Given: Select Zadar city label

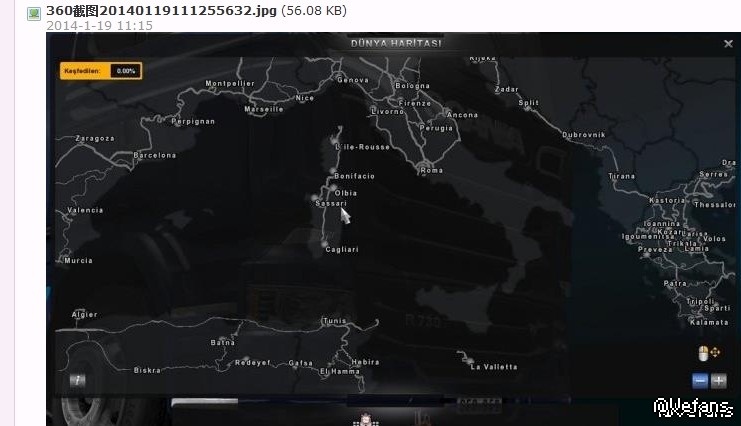Looking at the screenshot, I should click(507, 89).
